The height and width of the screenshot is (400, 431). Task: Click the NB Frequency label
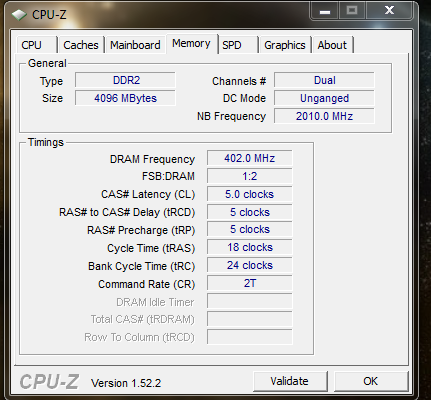(x=231, y=116)
